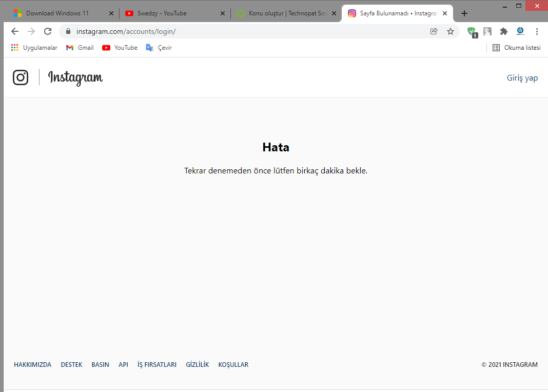This screenshot has height=392, width=548.
Task: Click the blue download extension icon
Action: (x=520, y=31)
